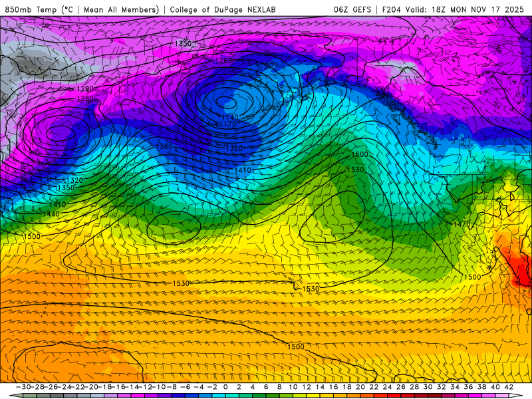Select the 38 value on the color scale
The height and width of the screenshot is (399, 532).
482,387
